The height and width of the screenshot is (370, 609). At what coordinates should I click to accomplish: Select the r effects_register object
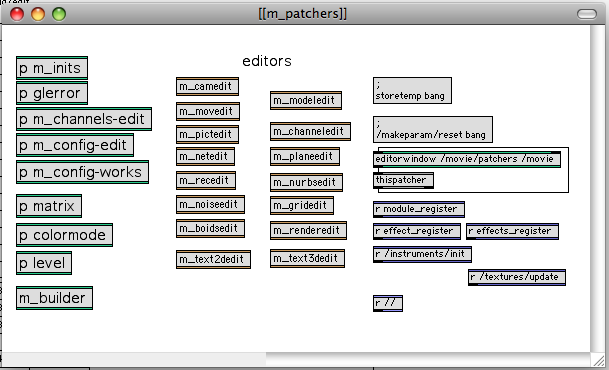click(x=512, y=231)
